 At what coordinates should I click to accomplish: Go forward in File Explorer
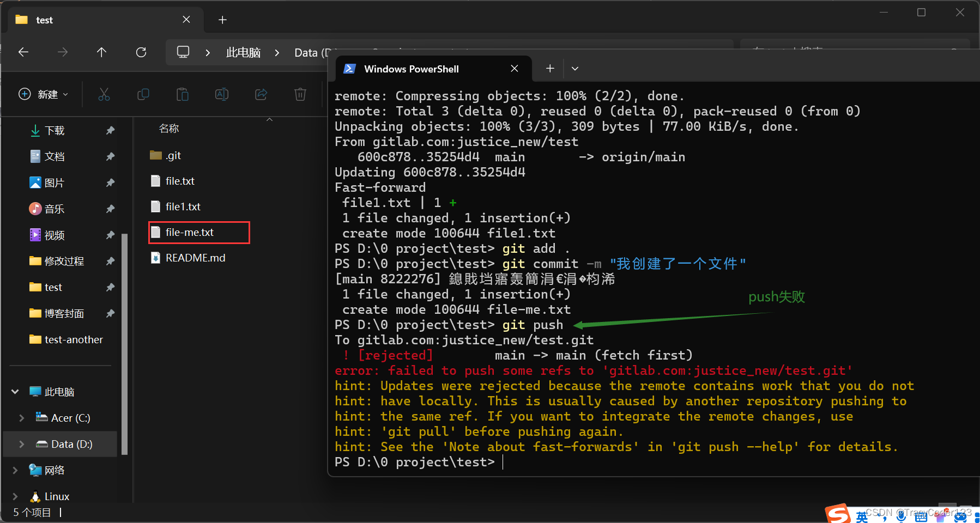[x=63, y=52]
